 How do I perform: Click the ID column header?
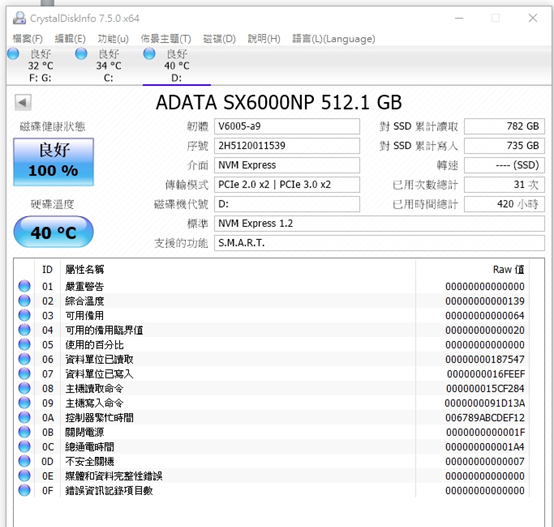pos(47,270)
